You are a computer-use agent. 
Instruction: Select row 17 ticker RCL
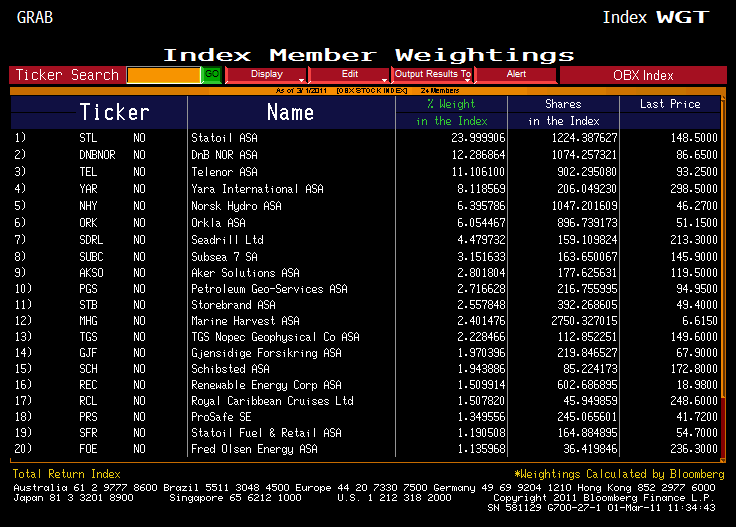coord(88,401)
